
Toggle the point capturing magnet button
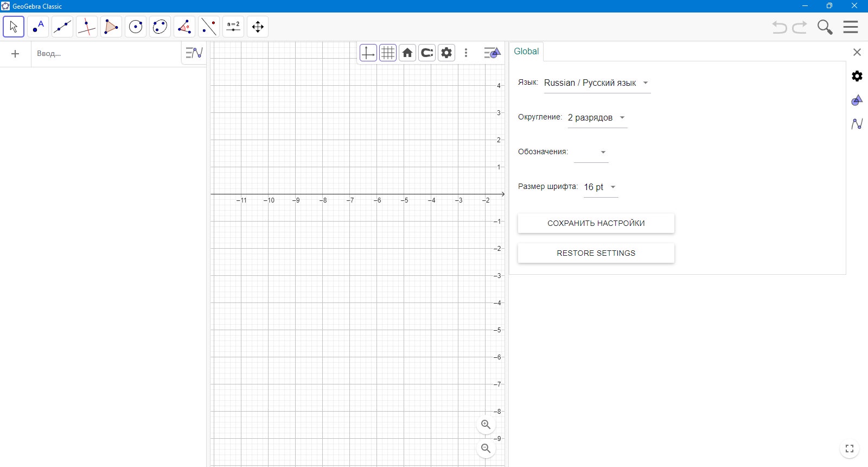[x=427, y=53]
